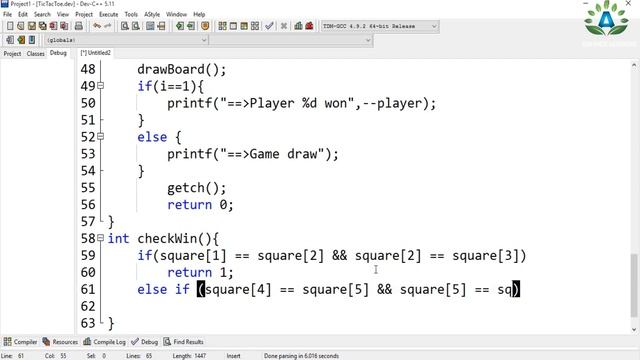Click 'return 1;' on line 60
The image size is (640, 360).
pos(200,273)
